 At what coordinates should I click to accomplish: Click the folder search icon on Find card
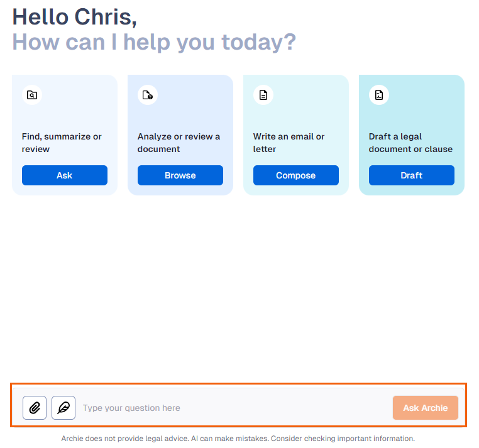(x=32, y=95)
